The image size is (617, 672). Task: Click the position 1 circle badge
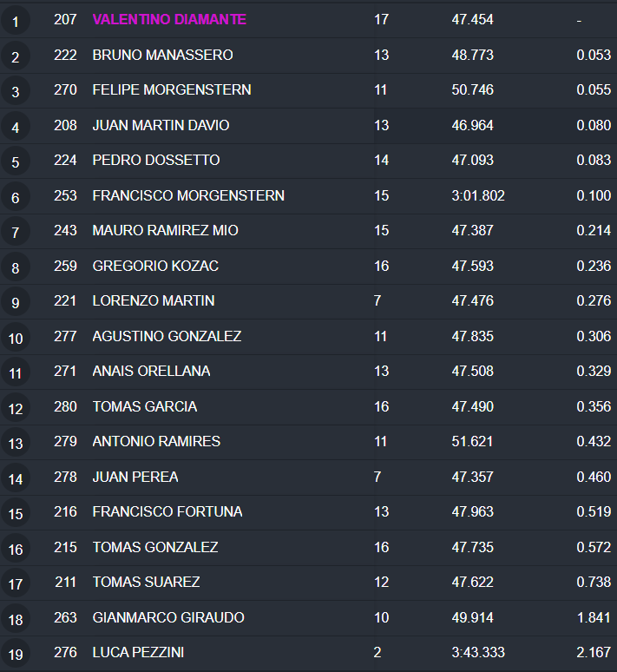[16, 21]
